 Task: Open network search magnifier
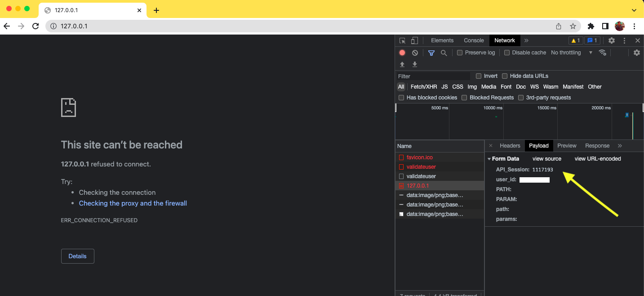(444, 53)
